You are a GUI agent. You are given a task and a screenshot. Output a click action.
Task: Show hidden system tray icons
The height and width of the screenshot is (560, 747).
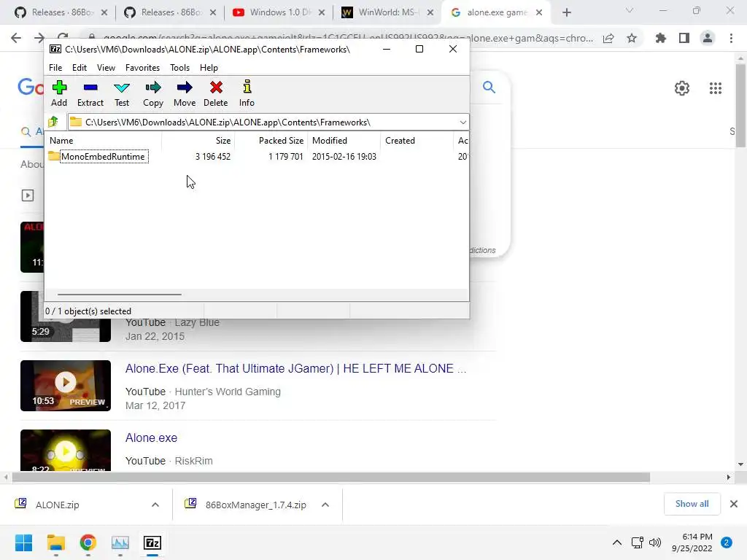pyautogui.click(x=617, y=542)
